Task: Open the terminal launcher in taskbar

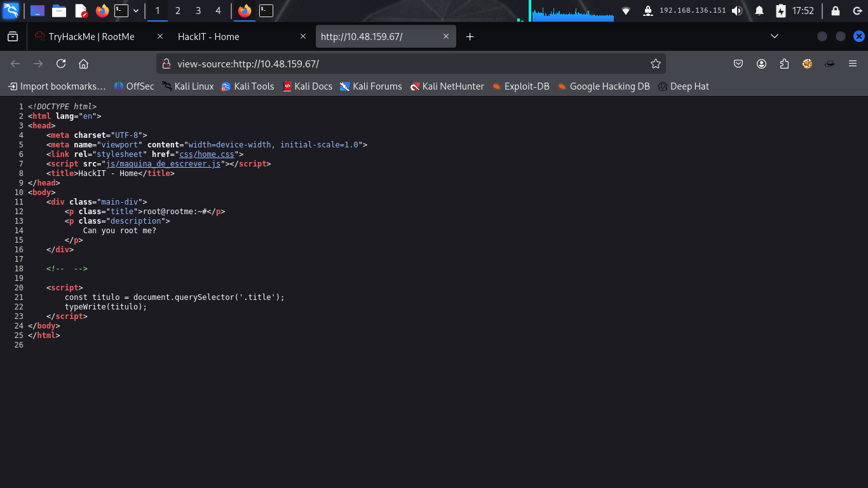Action: click(121, 11)
